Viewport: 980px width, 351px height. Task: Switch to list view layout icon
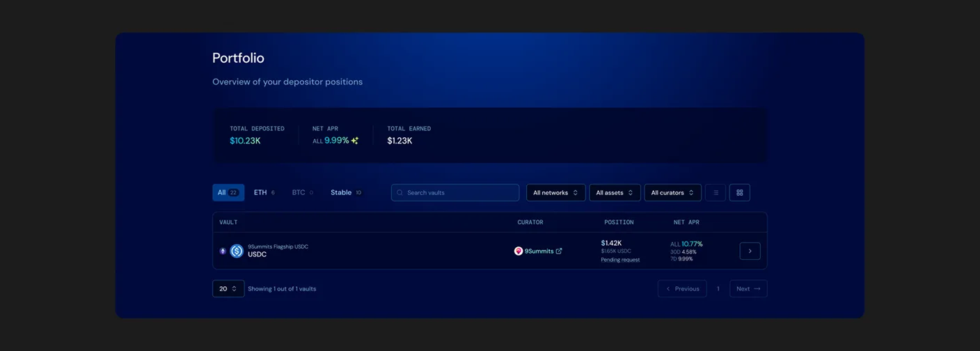click(716, 193)
